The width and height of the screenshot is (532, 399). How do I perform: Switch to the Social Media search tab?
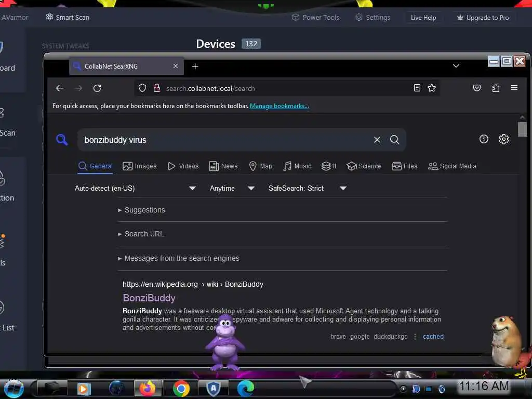pos(453,166)
